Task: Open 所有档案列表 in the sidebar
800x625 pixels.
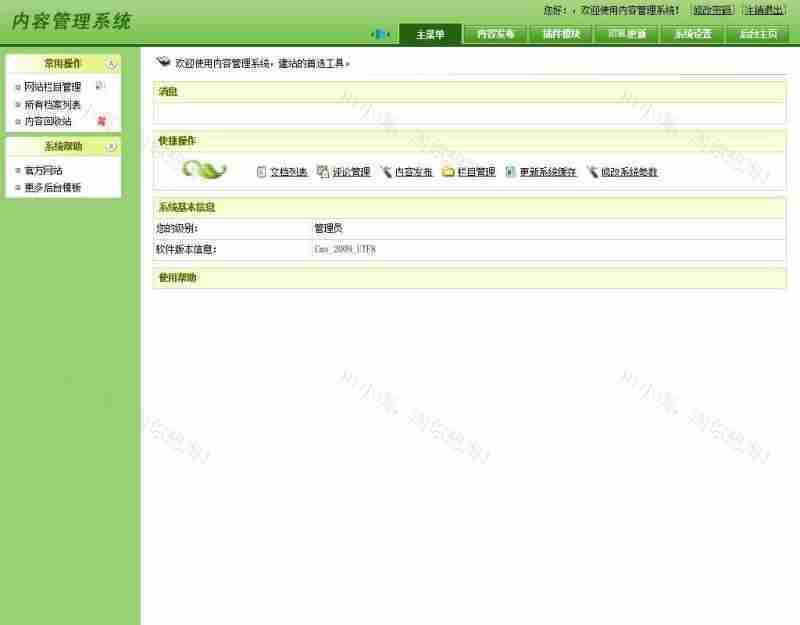Action: [x=53, y=104]
